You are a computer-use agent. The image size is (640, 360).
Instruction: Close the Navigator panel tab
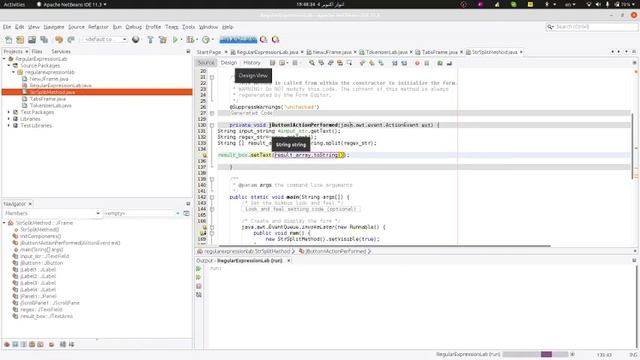pos(30,204)
